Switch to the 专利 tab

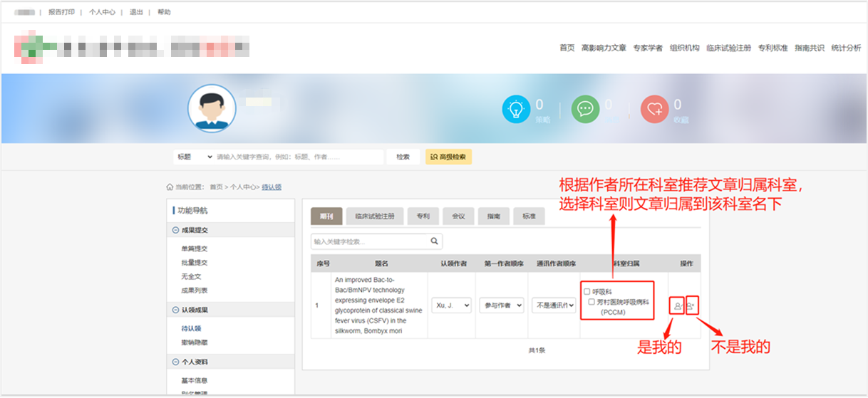pos(423,216)
